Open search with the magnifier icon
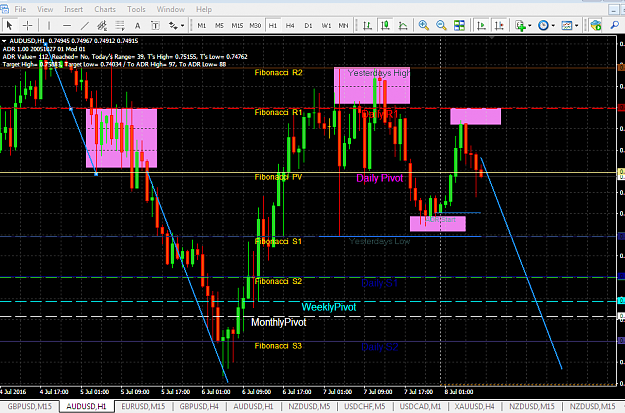The height and width of the screenshot is (413, 625). click(615, 26)
